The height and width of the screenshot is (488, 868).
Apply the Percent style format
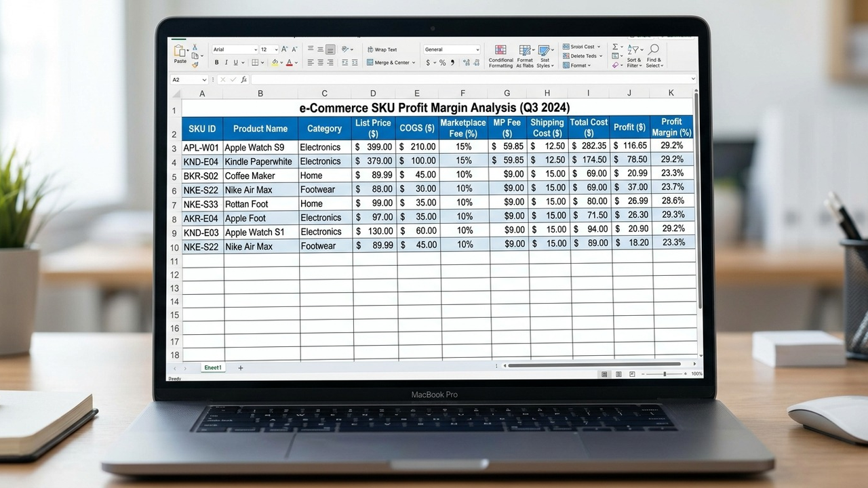click(x=442, y=62)
